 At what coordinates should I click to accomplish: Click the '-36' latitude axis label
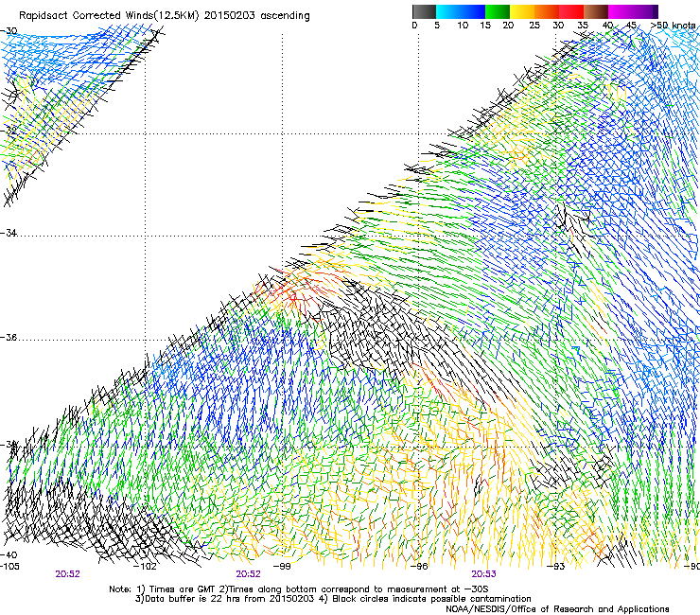[x=9, y=337]
